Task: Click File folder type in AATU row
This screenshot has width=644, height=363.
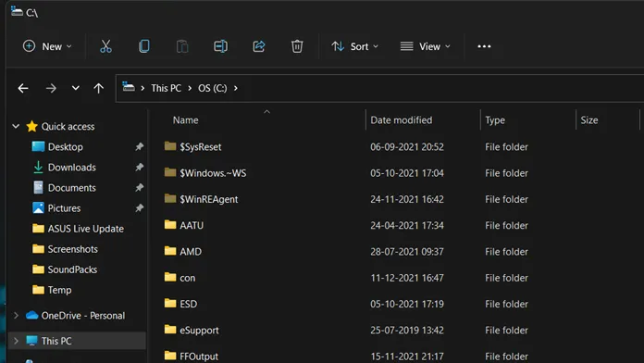Action: (506, 225)
